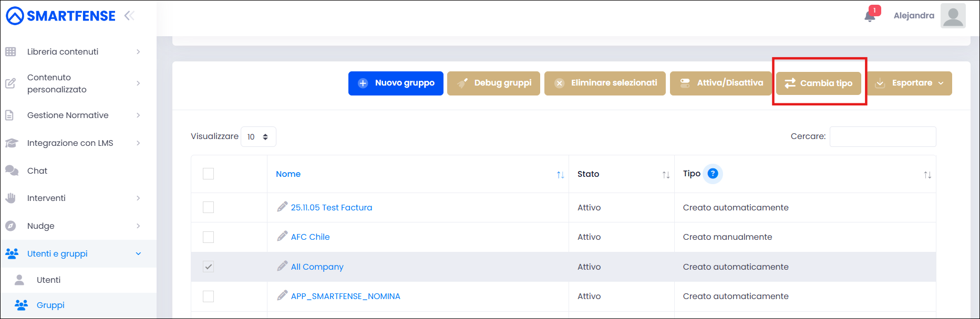This screenshot has width=980, height=319.
Task: Click the Libreria contenuti grid icon
Action: [11, 51]
